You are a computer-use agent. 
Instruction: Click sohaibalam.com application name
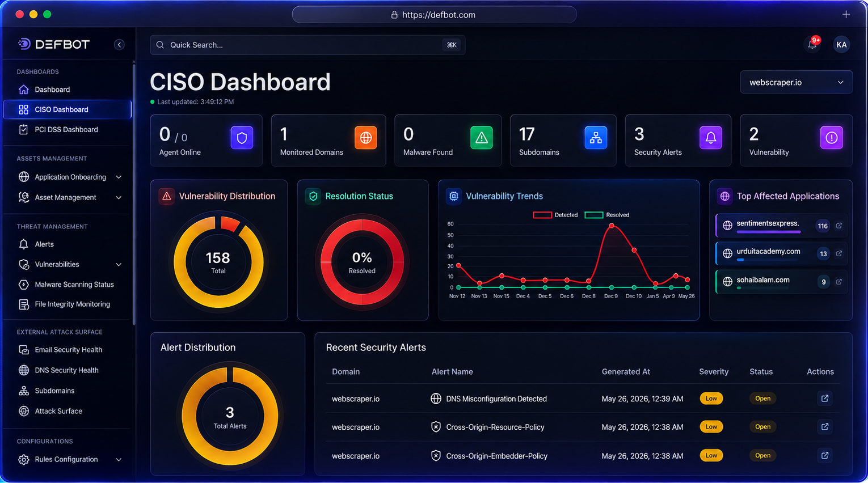pyautogui.click(x=763, y=279)
